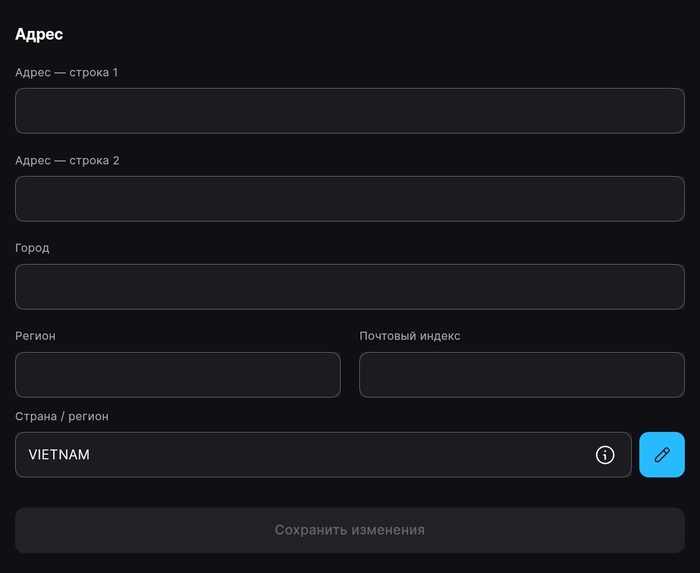Show details via the circled i icon
This screenshot has width=700, height=573.
pyautogui.click(x=605, y=455)
